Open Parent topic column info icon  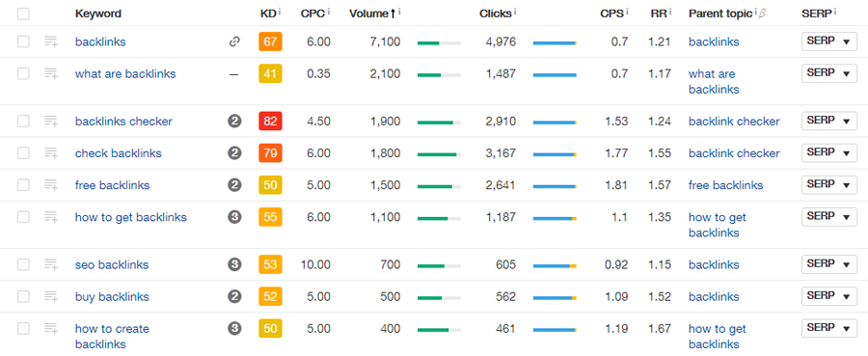click(756, 12)
